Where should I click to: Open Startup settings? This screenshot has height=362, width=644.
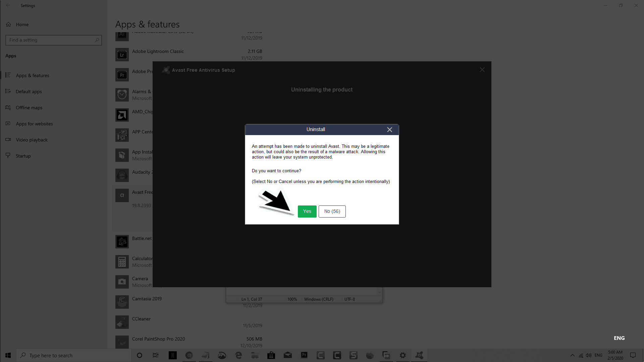point(23,156)
